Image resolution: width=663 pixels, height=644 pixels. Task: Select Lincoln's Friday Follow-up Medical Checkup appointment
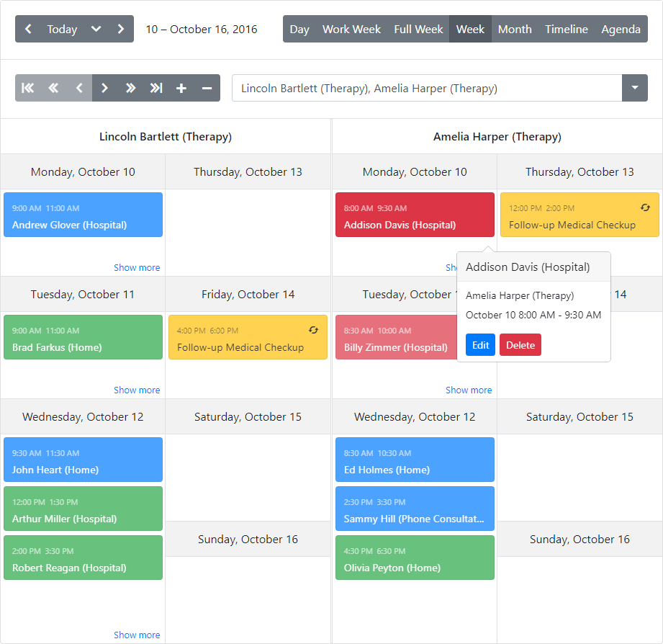[248, 338]
